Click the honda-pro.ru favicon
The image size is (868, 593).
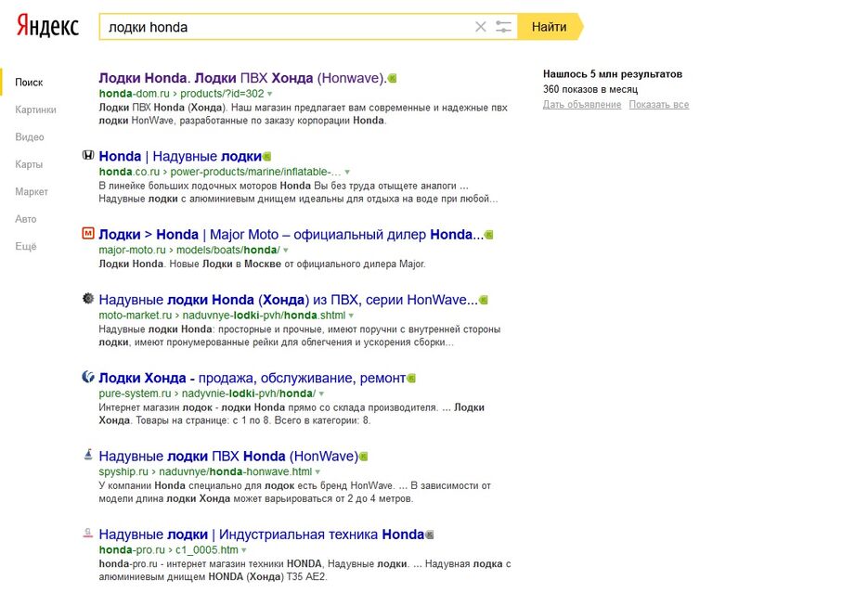coord(88,534)
